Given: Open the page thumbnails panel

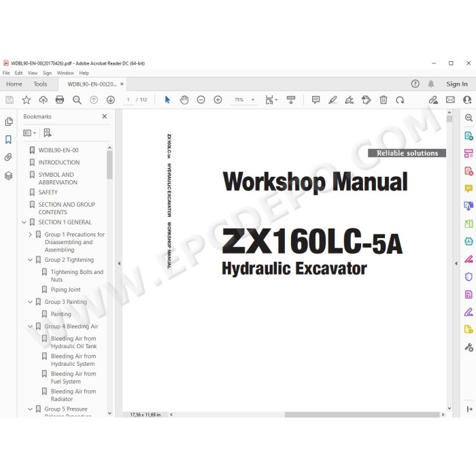Looking at the screenshot, I should click(9, 122).
